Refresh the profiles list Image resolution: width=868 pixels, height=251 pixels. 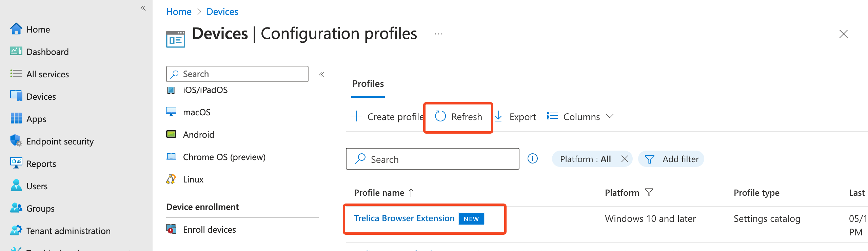(458, 117)
